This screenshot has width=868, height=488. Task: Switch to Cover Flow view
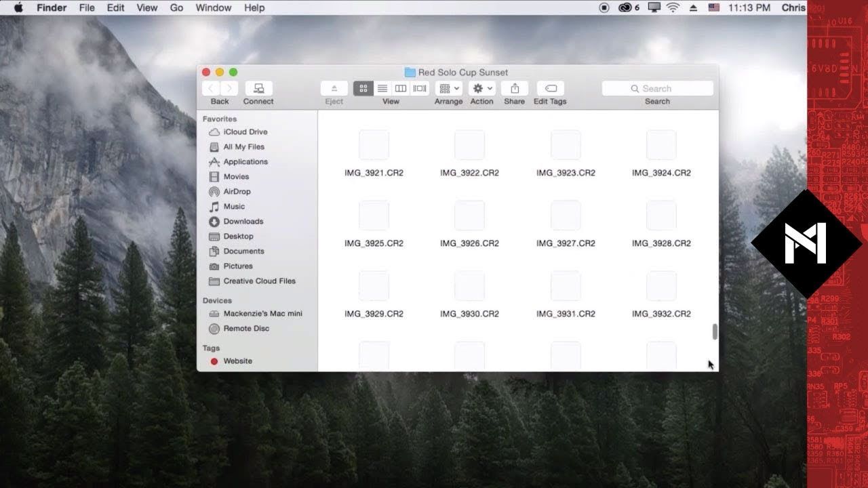click(x=420, y=88)
